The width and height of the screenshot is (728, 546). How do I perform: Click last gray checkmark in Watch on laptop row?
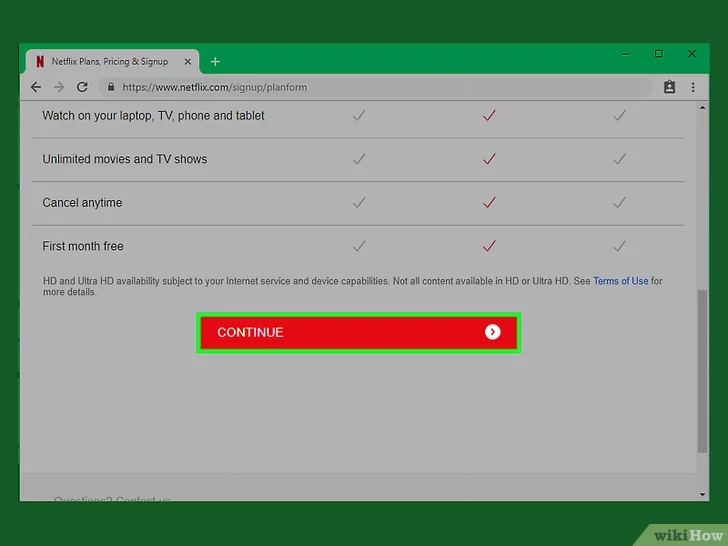[x=619, y=115]
